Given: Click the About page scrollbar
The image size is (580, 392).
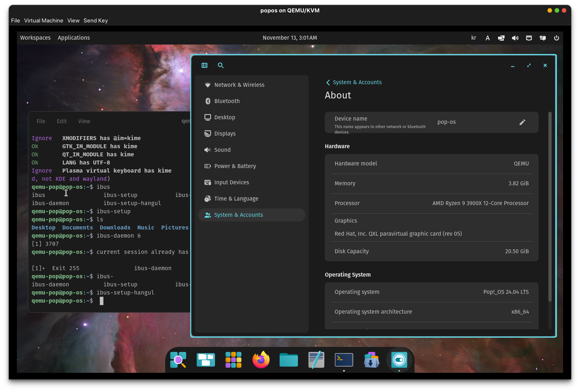Looking at the screenshot, I should 550,206.
